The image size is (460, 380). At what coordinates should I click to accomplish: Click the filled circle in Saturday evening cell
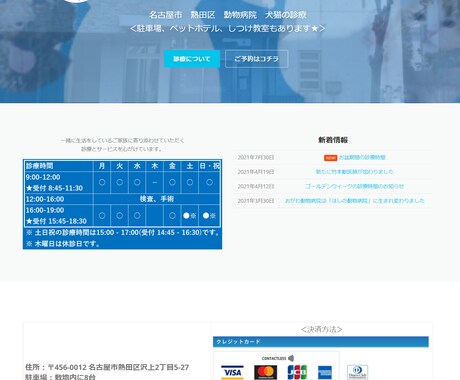186,216
